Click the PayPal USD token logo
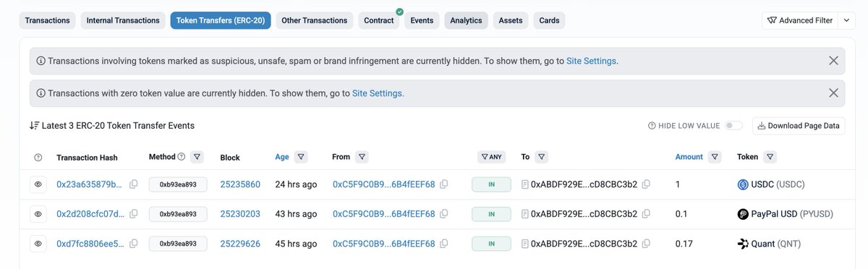Screen dimensions: 868x269 point(742,214)
